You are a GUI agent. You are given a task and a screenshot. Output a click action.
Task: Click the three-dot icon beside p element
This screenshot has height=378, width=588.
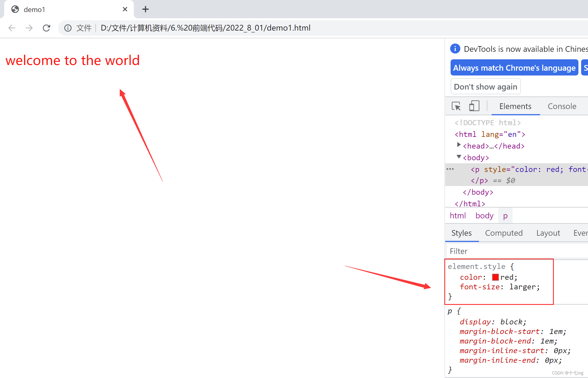(x=450, y=169)
